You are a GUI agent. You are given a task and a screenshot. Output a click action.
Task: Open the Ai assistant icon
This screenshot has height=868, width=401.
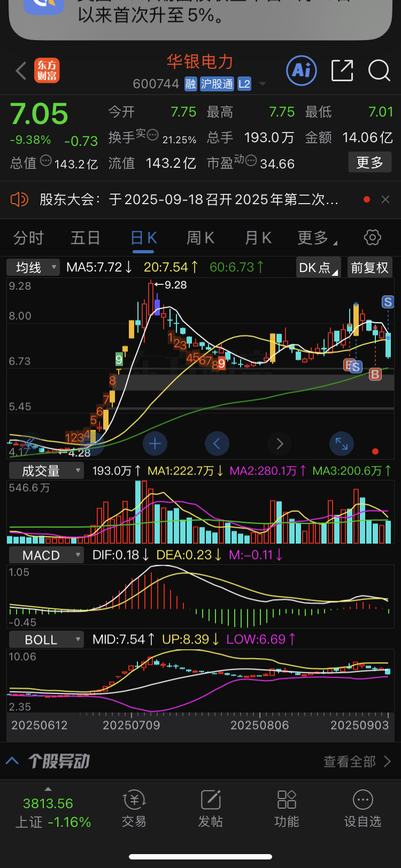302,70
